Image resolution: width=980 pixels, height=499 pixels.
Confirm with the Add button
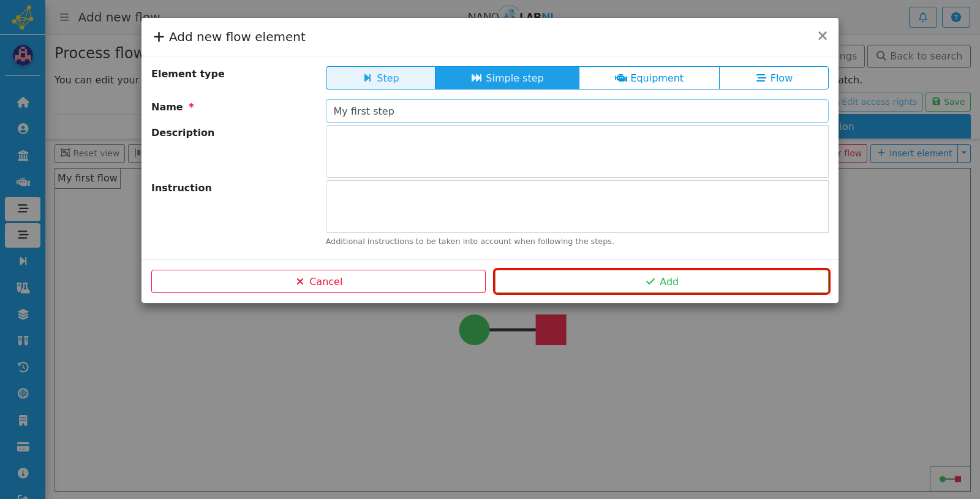tap(661, 281)
